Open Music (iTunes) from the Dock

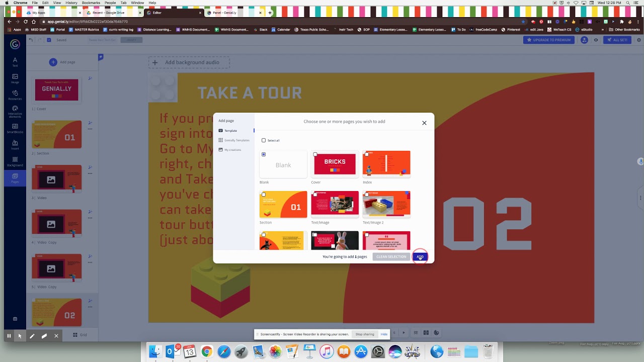click(327, 351)
